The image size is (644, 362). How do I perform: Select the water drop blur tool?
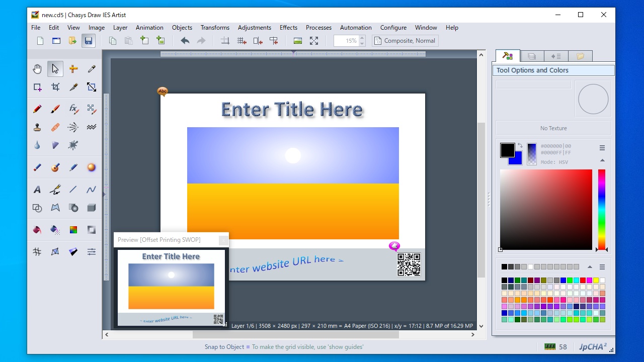pyautogui.click(x=37, y=145)
